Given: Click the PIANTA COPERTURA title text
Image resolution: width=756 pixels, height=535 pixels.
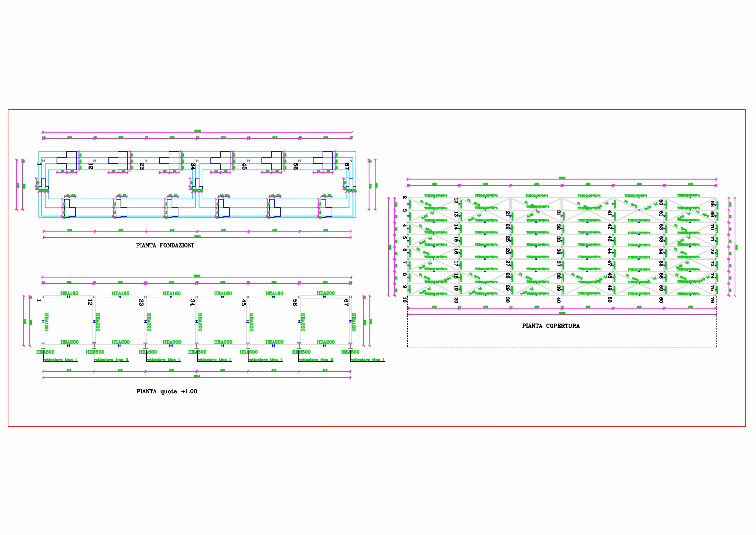Looking at the screenshot, I should click(550, 326).
